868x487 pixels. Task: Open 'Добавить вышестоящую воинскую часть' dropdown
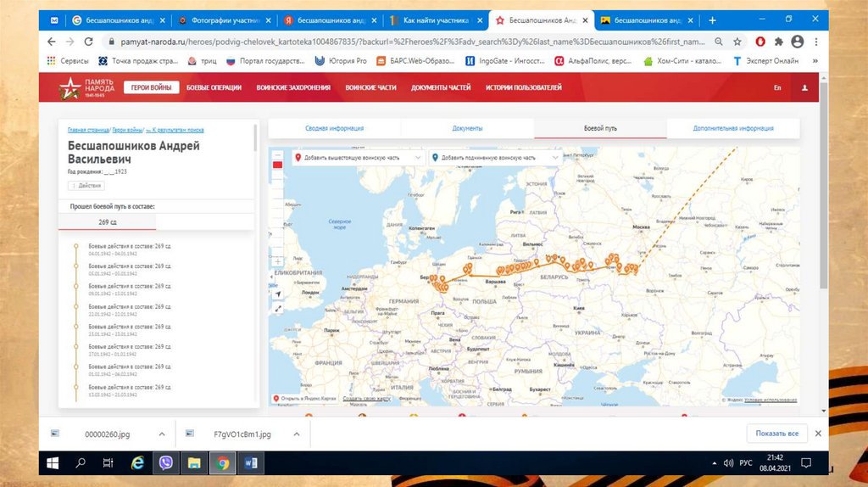[x=358, y=158]
